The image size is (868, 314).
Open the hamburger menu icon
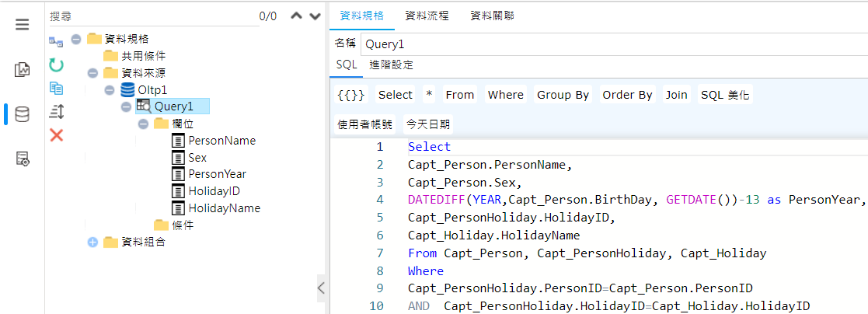22,25
